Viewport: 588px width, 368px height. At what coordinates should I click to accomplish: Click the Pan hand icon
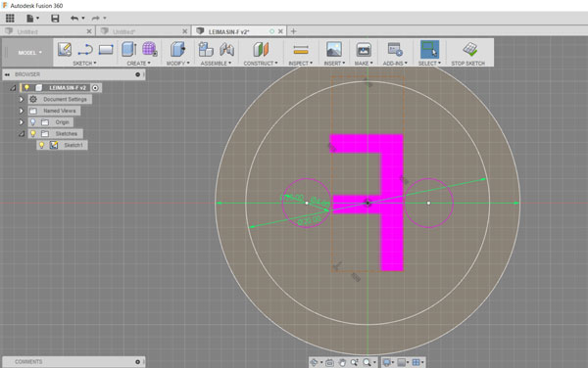[x=342, y=362]
